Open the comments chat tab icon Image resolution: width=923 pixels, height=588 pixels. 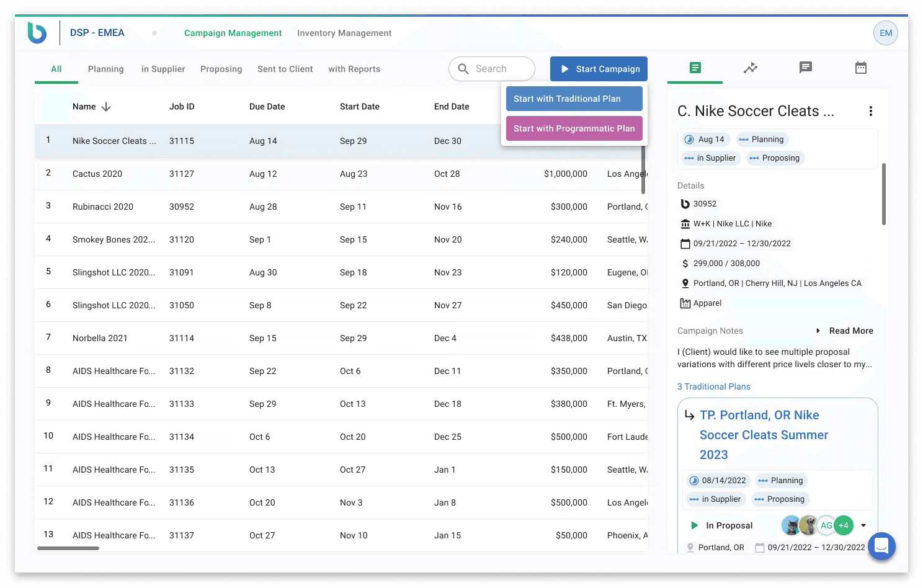806,68
